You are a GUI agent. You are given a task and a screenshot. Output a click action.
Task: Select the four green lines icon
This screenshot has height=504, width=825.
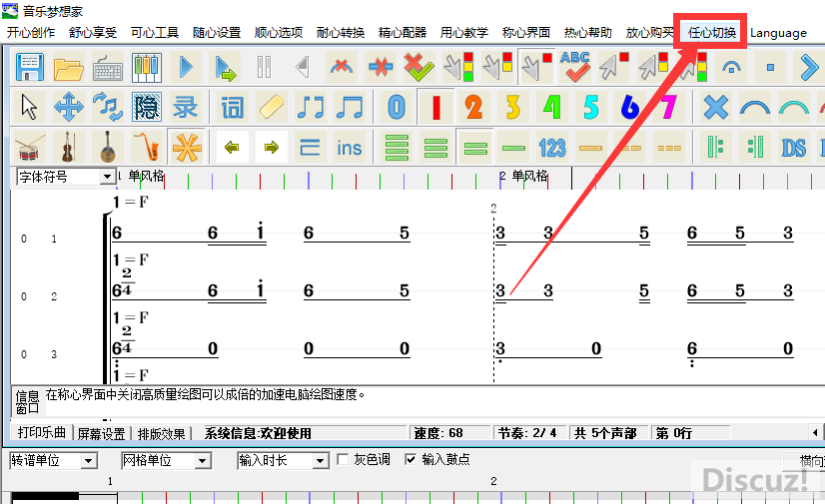point(397,148)
